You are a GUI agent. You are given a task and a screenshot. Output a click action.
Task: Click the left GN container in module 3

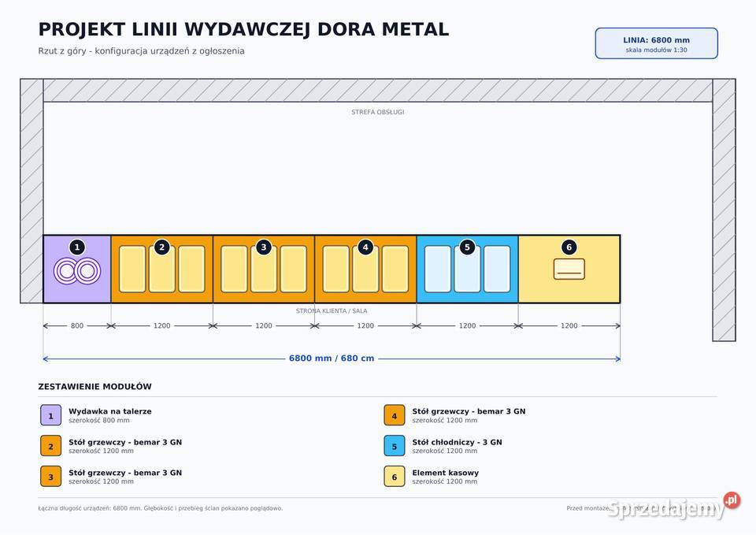[x=234, y=269]
